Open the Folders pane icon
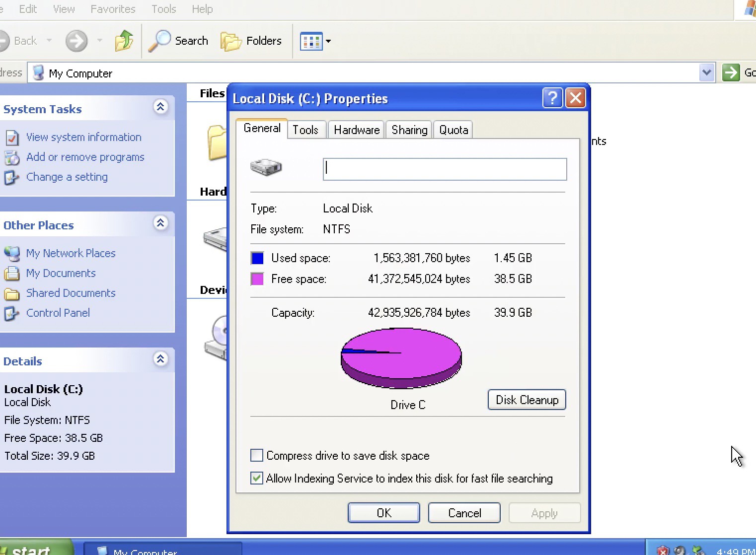The height and width of the screenshot is (555, 756). (230, 41)
